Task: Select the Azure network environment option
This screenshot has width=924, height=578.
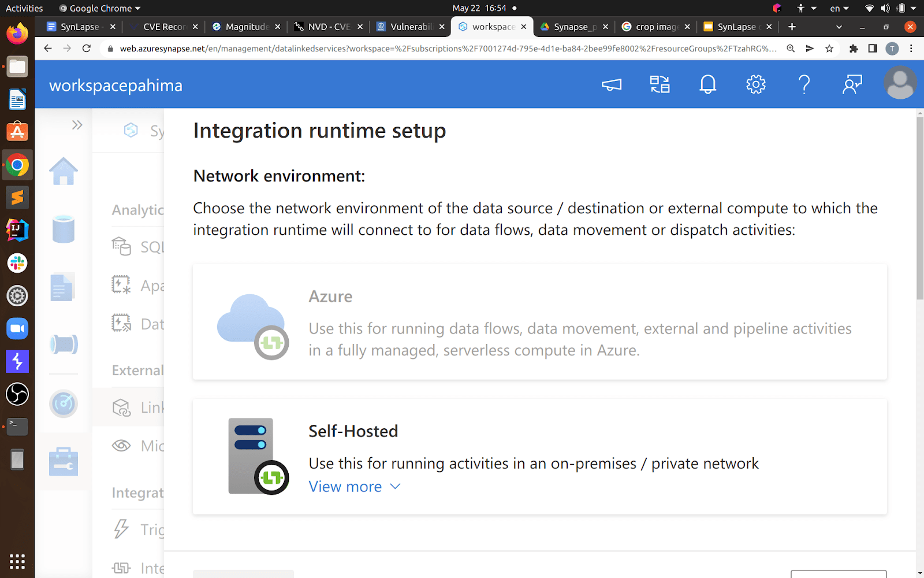Action: [539, 322]
